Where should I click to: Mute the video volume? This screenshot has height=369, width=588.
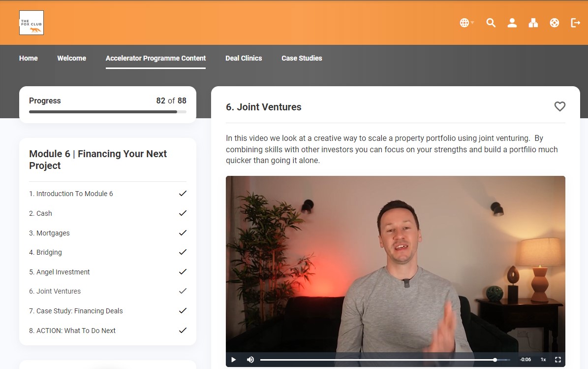pyautogui.click(x=250, y=360)
